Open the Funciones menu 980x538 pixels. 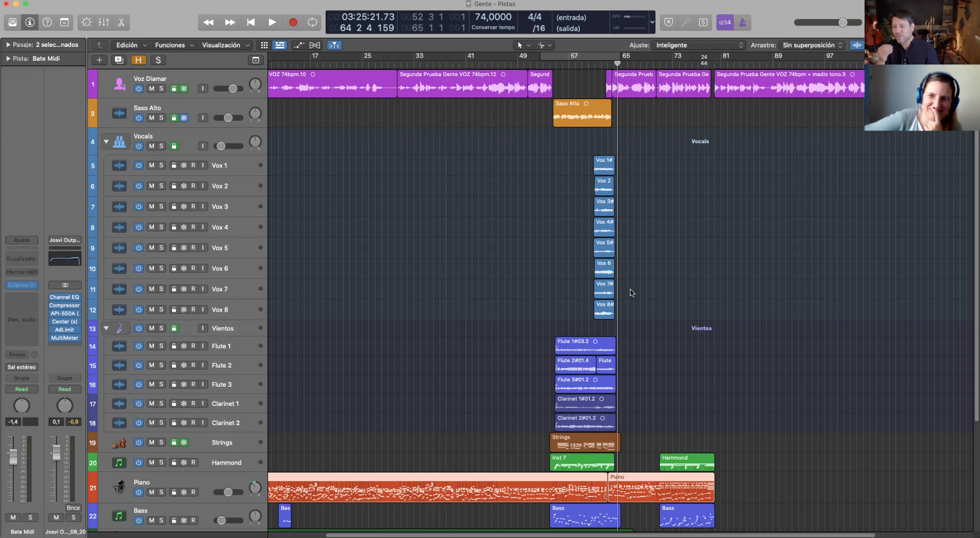click(174, 45)
